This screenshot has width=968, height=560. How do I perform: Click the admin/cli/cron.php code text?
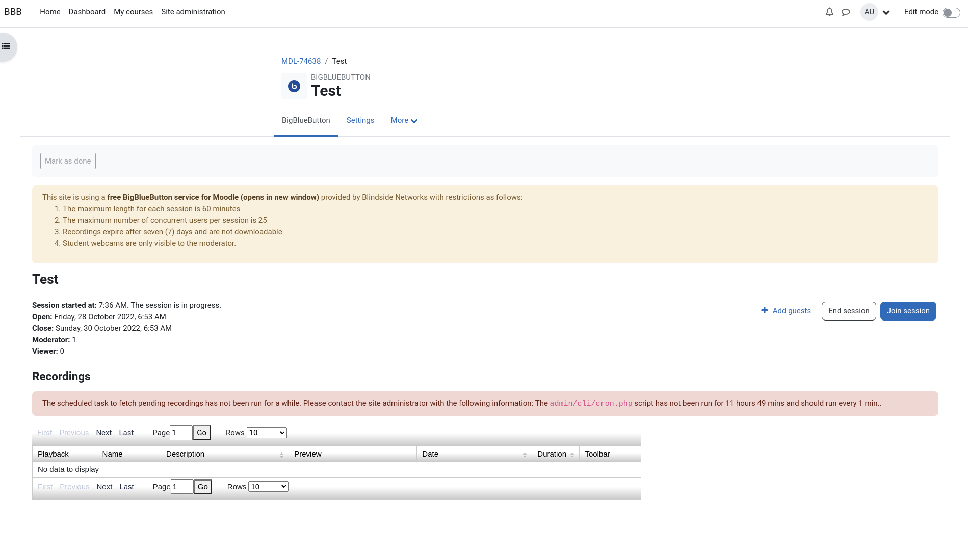[591, 403]
